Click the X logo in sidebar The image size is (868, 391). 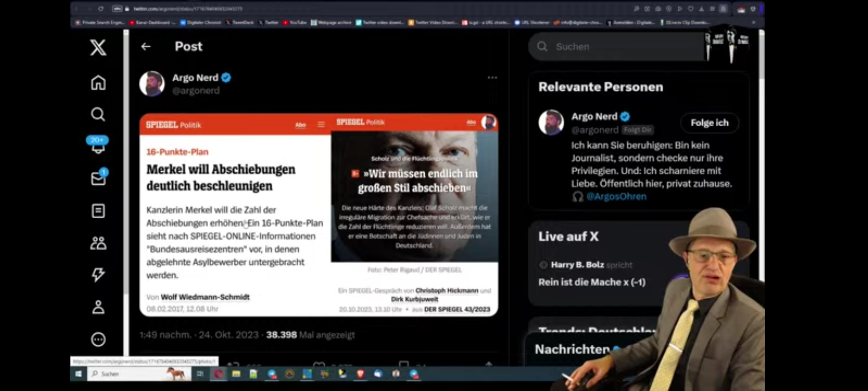point(98,47)
